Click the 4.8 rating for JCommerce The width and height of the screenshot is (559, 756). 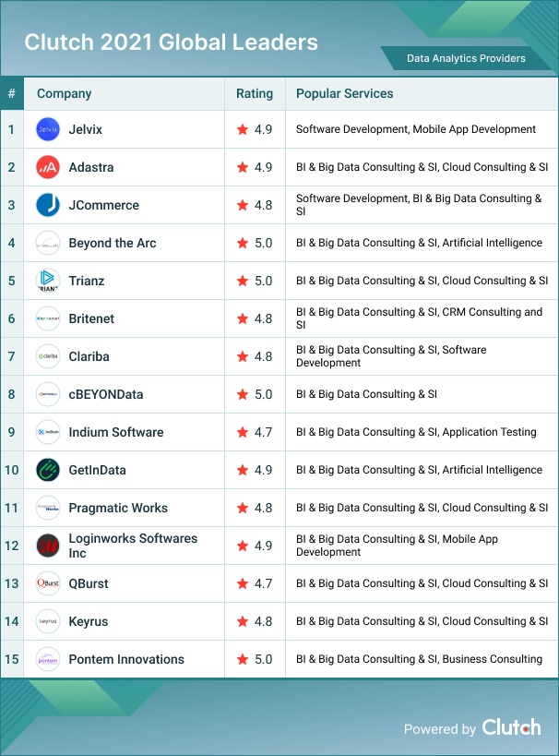pos(263,205)
